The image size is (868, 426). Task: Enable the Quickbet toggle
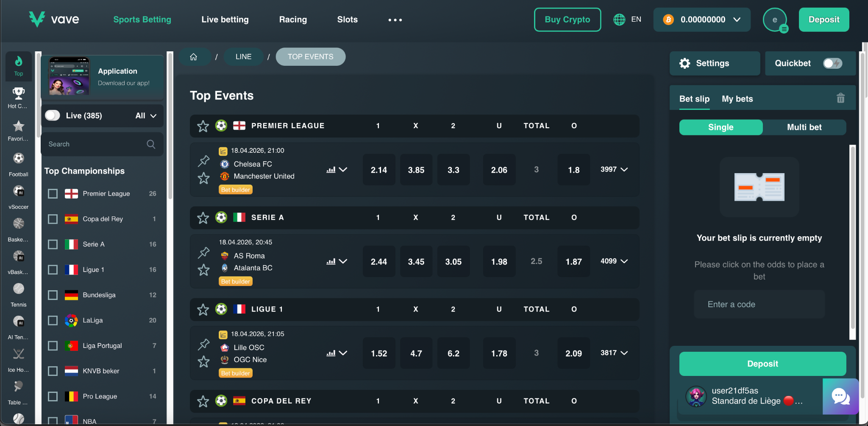[832, 63]
